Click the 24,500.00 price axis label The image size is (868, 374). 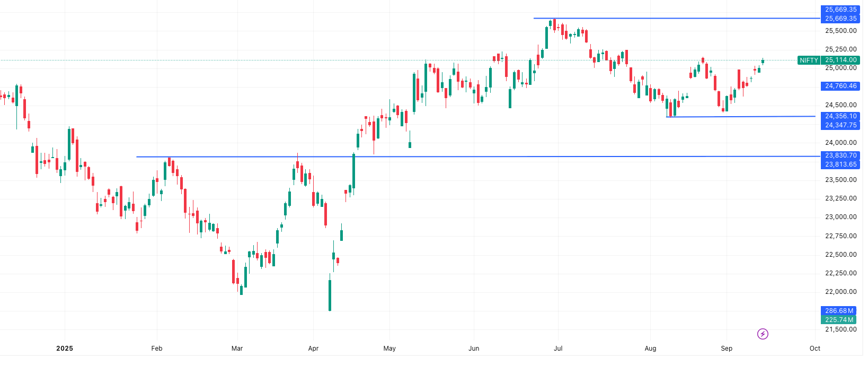click(840, 105)
